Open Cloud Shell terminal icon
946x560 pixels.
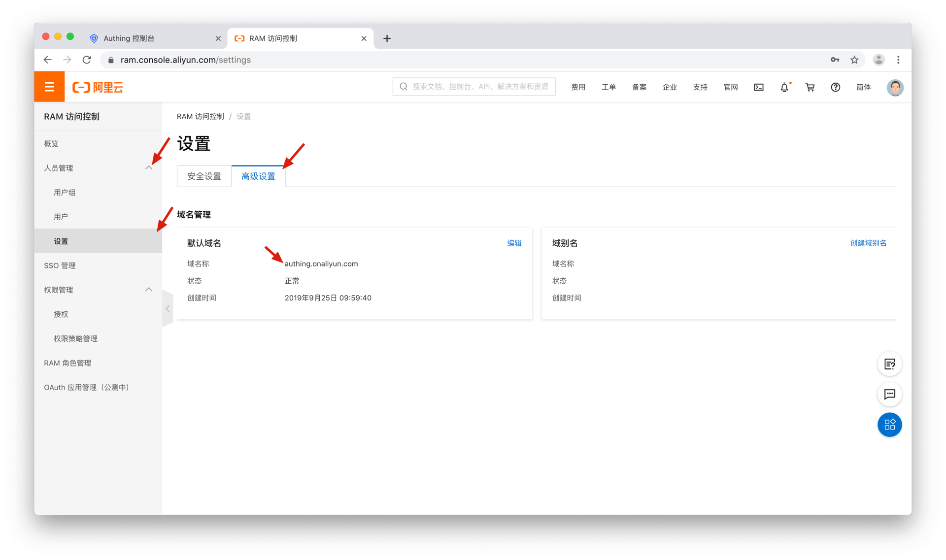(x=758, y=87)
